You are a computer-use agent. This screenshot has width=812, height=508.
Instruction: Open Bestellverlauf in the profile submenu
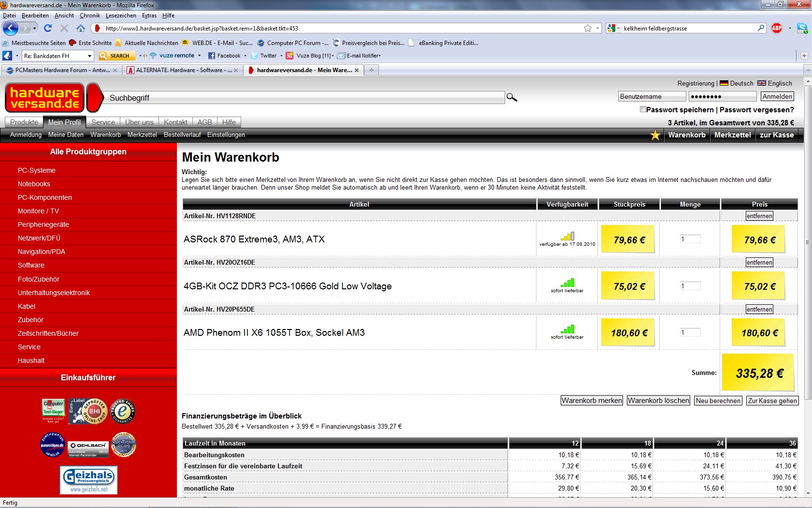tap(182, 135)
